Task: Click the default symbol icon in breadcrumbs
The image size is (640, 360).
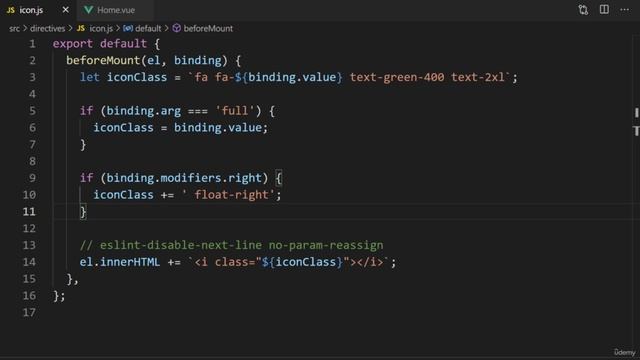Action: [128, 28]
